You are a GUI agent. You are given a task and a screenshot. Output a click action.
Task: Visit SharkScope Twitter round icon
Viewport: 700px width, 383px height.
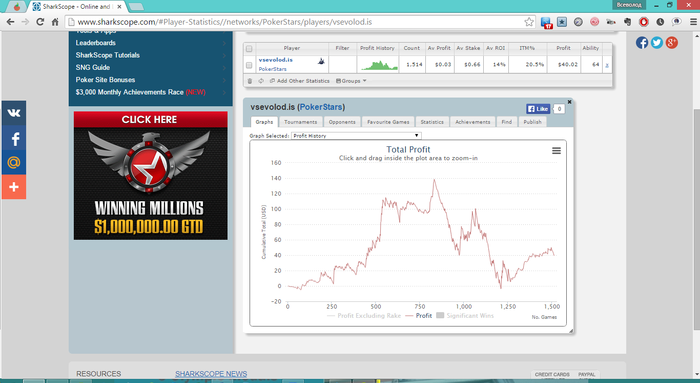pos(657,43)
